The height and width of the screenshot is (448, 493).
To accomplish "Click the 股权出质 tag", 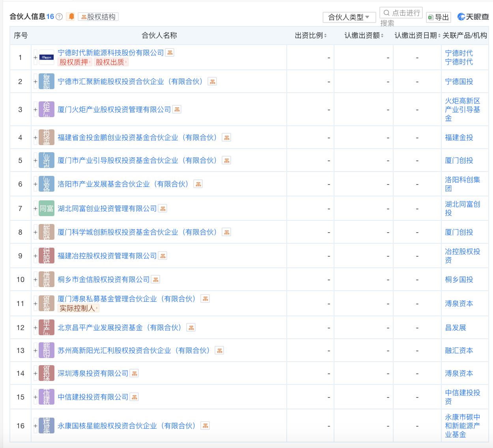I will pos(111,62).
